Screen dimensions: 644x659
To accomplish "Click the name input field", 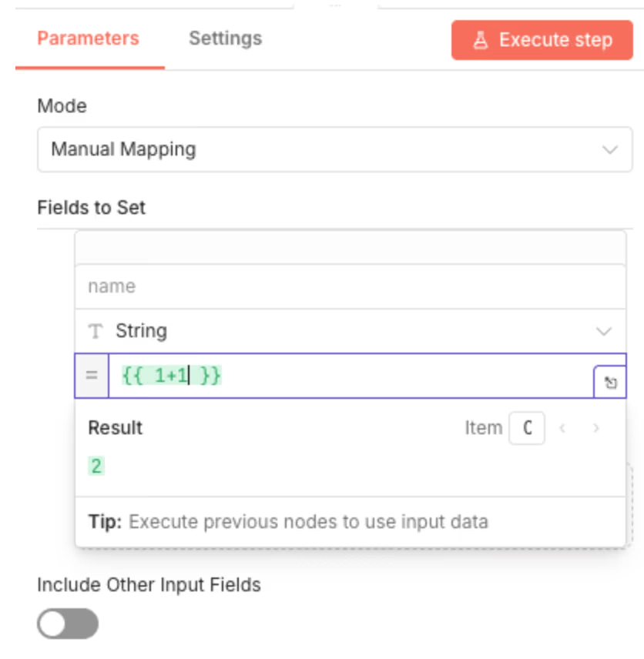I will tap(350, 287).
